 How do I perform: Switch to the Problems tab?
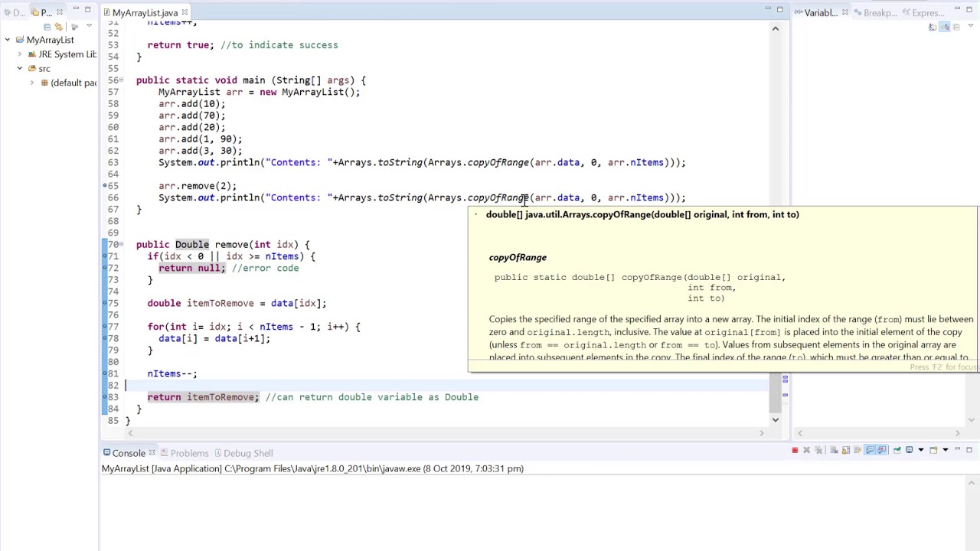coord(184,453)
